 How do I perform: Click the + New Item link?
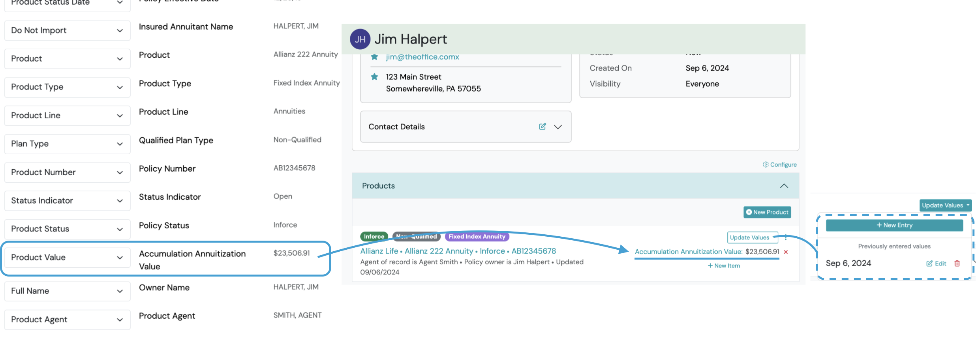click(x=724, y=266)
